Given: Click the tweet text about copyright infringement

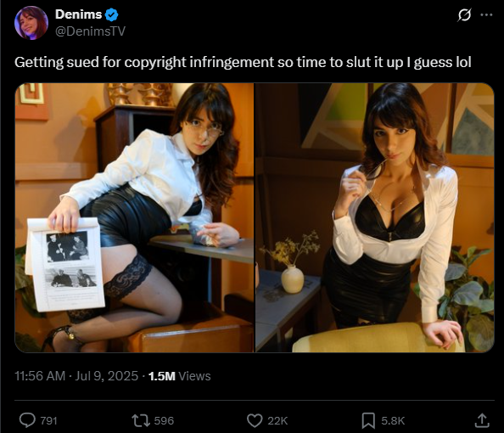Looking at the screenshot, I should coord(243,63).
